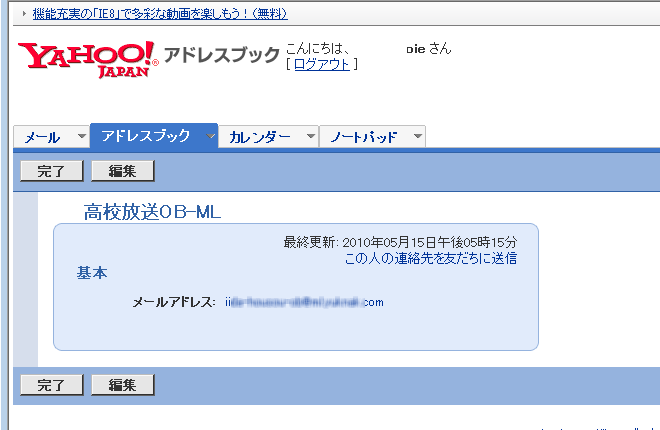Expand the カレンダー tab dropdown arrow
Viewport: 660px width, 430px height.
(x=310, y=137)
